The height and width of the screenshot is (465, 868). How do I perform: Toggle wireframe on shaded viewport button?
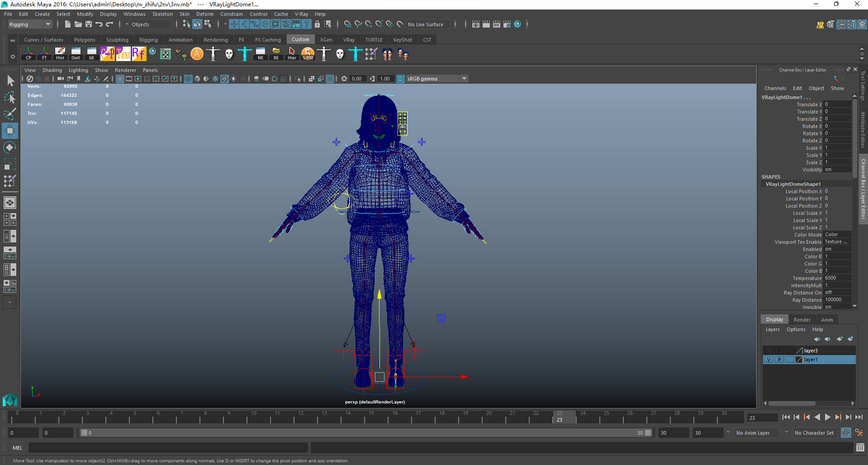pos(215,79)
